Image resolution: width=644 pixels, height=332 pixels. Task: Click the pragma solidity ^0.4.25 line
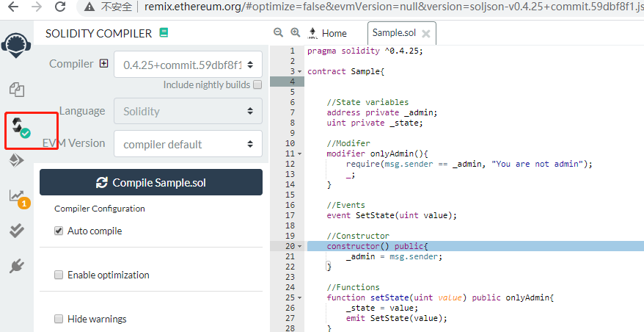(x=365, y=51)
